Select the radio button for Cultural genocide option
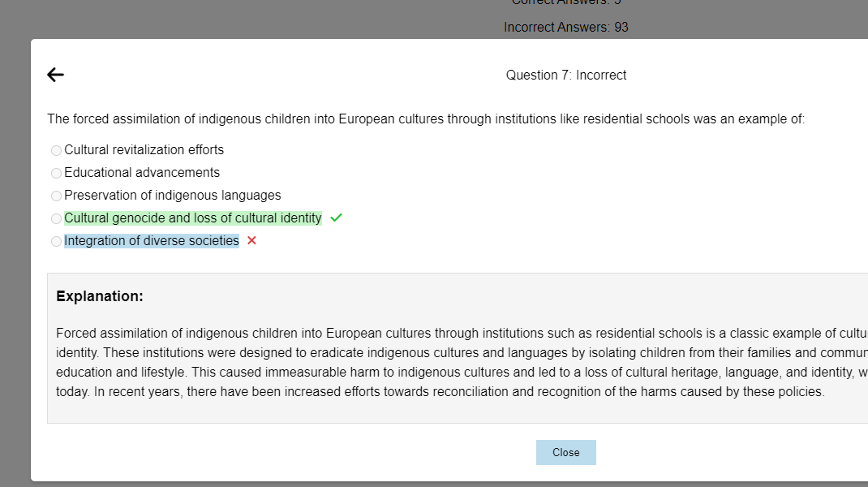 (56, 219)
